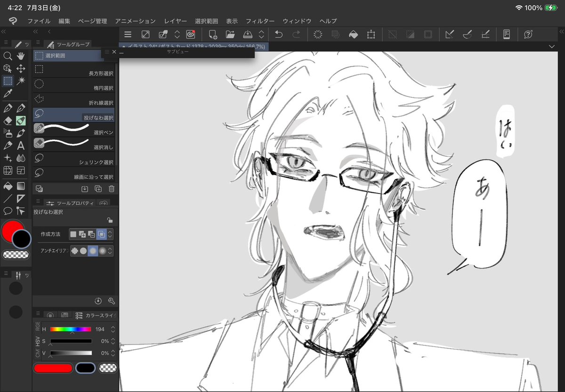Open the レイヤー menu
This screenshot has width=565, height=392.
175,21
